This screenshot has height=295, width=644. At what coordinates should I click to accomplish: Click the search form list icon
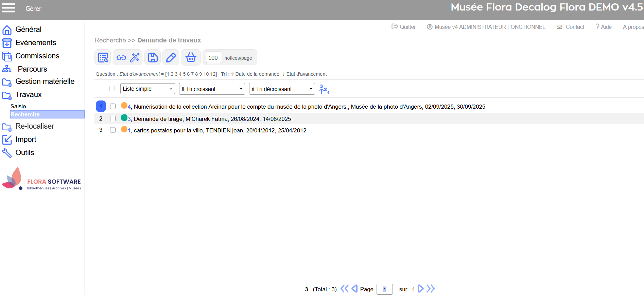pyautogui.click(x=103, y=57)
